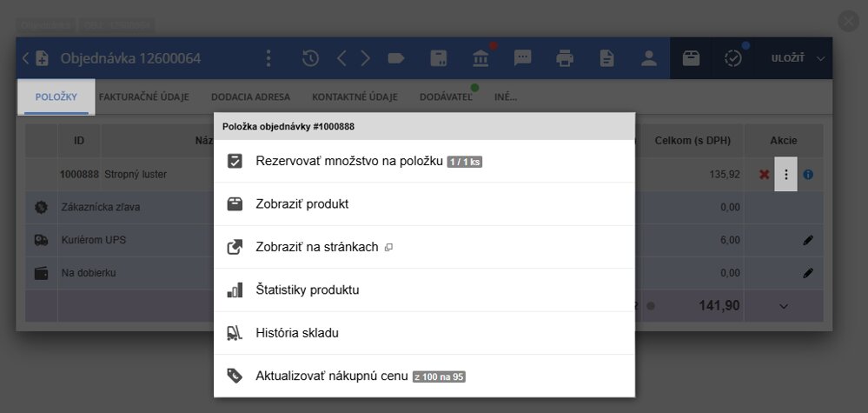This screenshot has width=868, height=413.
Task: Open Rezervovať množstvo na položku menu entry
Action: tap(424, 161)
